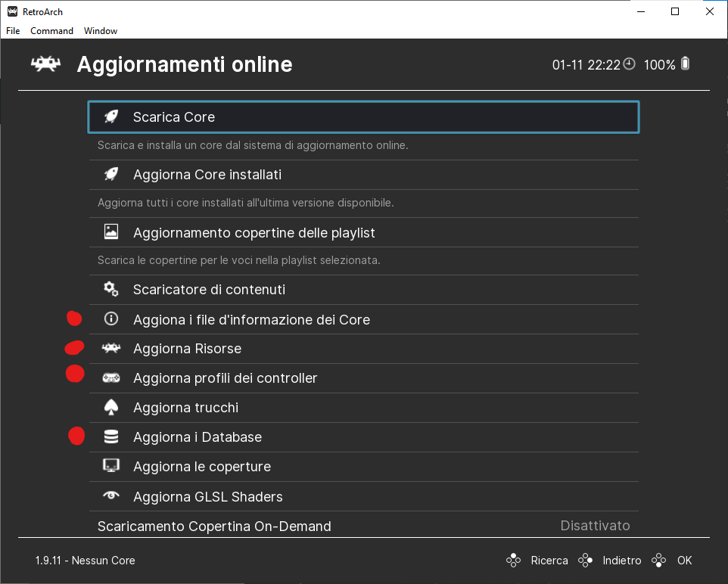This screenshot has height=584, width=728.
Task: Choose Aggiorna Core installati
Action: point(363,175)
